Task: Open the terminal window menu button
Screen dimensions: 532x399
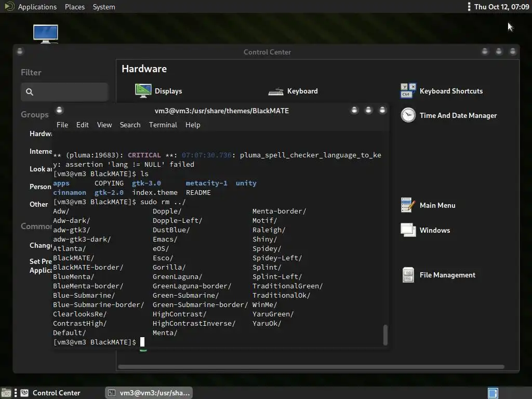Action: [x=59, y=110]
